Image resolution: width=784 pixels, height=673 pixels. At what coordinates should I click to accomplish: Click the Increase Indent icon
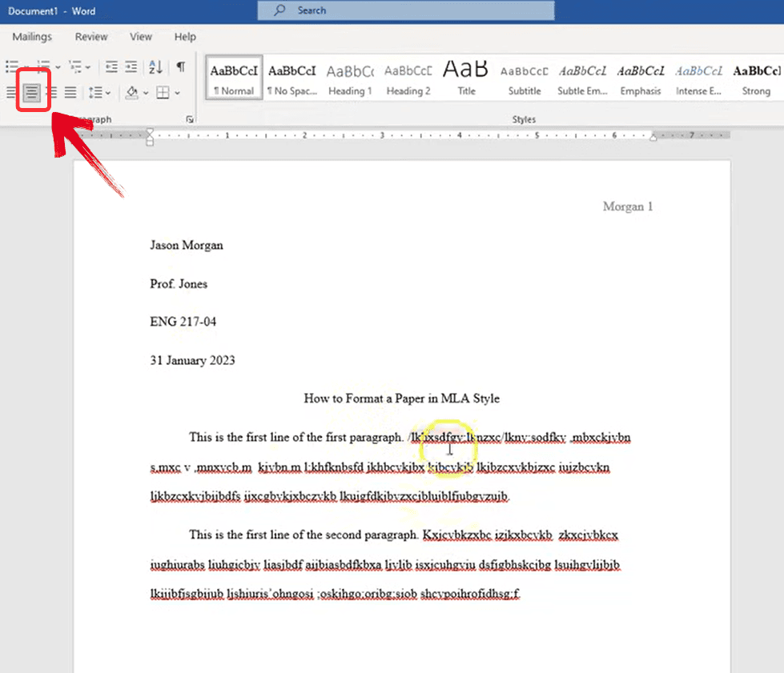[131, 66]
